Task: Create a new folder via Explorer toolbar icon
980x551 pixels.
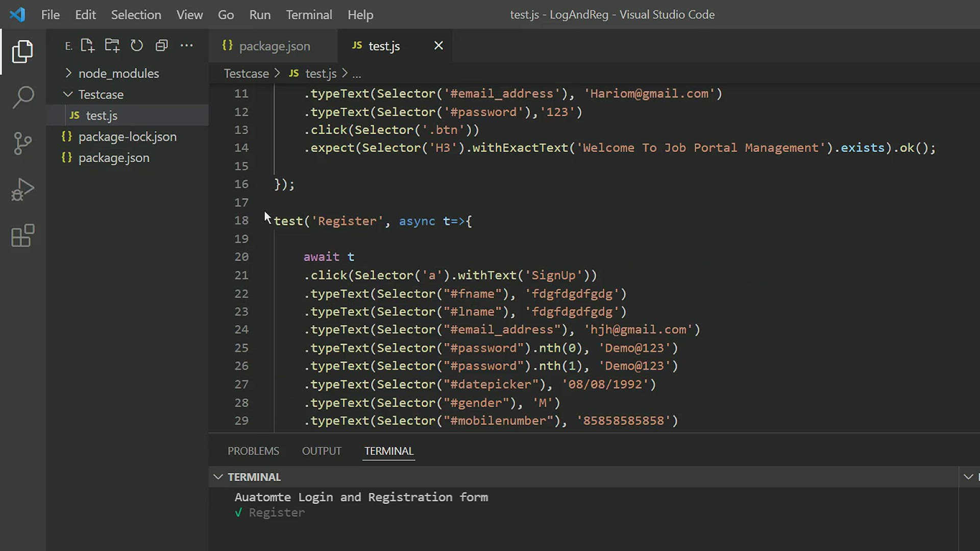Action: coord(112,45)
